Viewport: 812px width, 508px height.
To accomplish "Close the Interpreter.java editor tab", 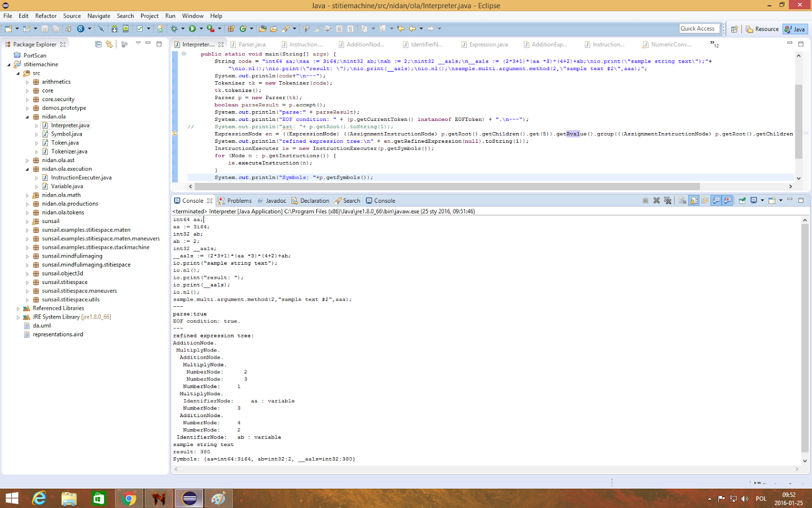I will pyautogui.click(x=221, y=45).
